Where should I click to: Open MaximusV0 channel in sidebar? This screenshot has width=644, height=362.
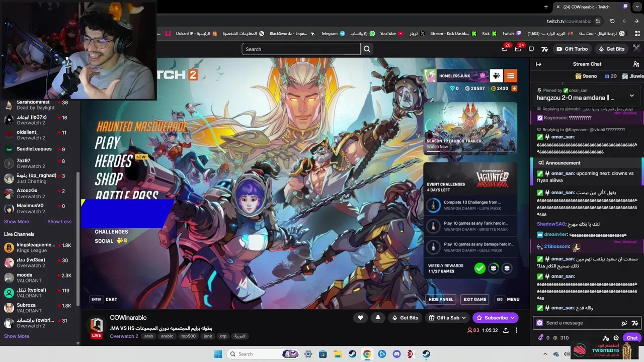coord(38,208)
